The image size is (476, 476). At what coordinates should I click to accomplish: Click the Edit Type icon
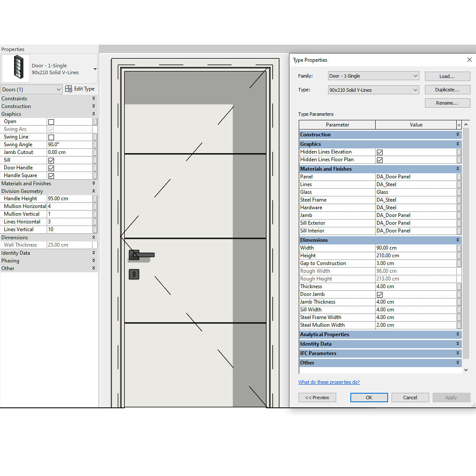point(69,89)
